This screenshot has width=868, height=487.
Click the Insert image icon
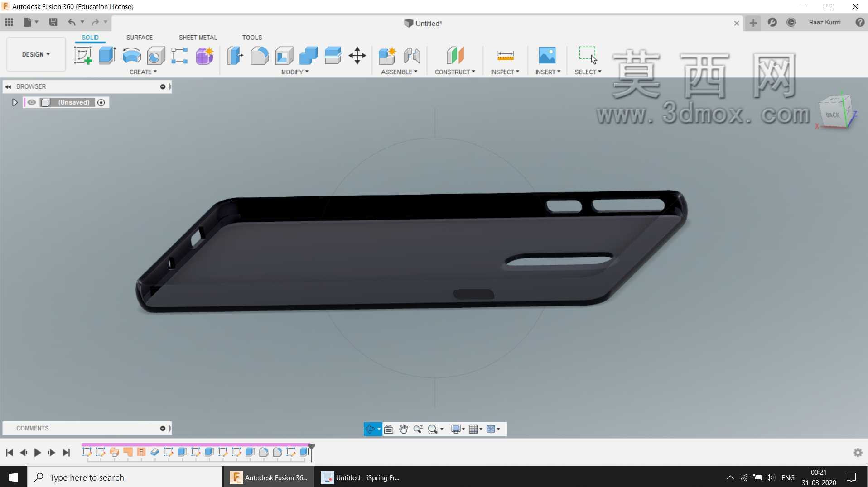coord(547,56)
